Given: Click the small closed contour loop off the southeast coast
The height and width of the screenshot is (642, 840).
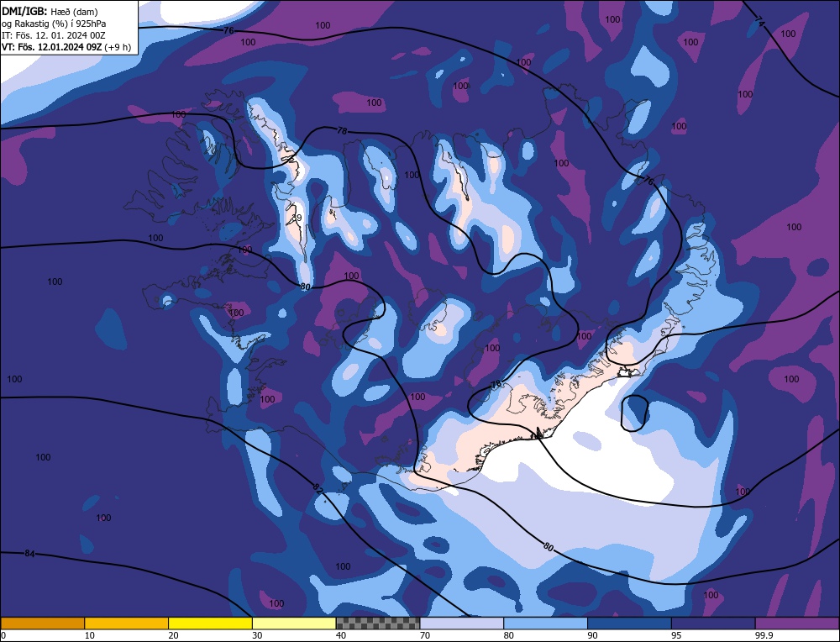Looking at the screenshot, I should click(635, 413).
